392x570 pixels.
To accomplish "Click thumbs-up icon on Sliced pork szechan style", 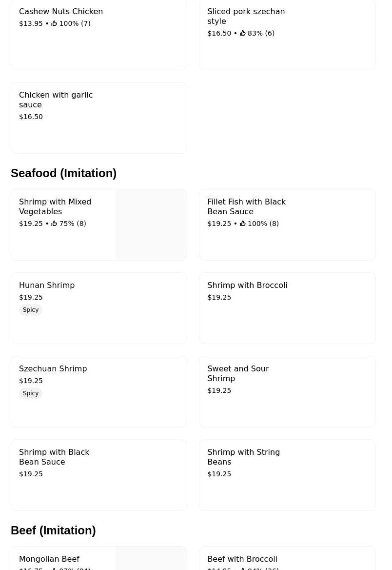I will tap(243, 33).
